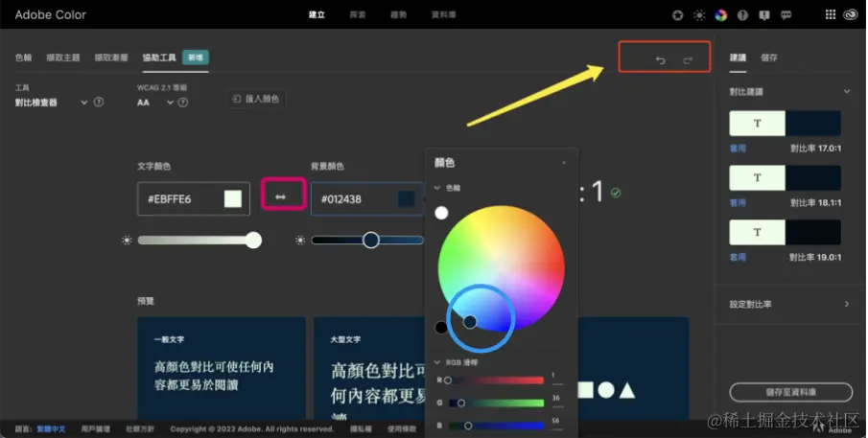Screen dimensions: 868x438
Task: Click the B value field showing 56
Action: [557, 423]
